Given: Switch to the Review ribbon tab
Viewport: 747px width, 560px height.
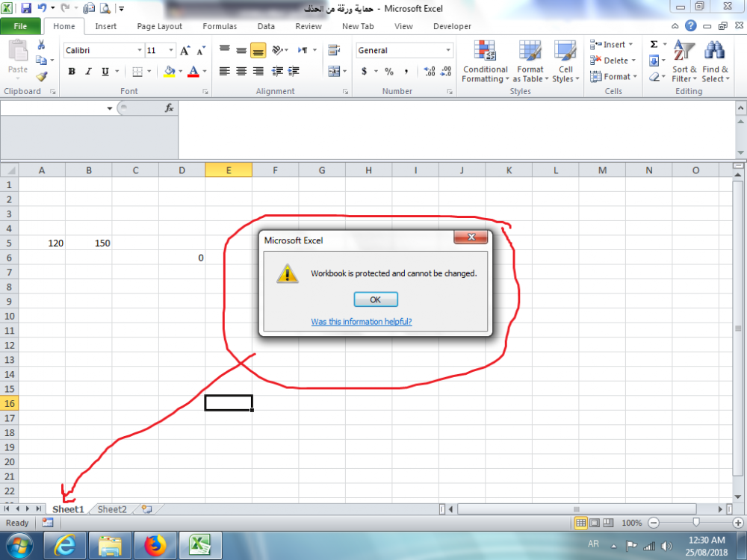Looking at the screenshot, I should (x=309, y=26).
